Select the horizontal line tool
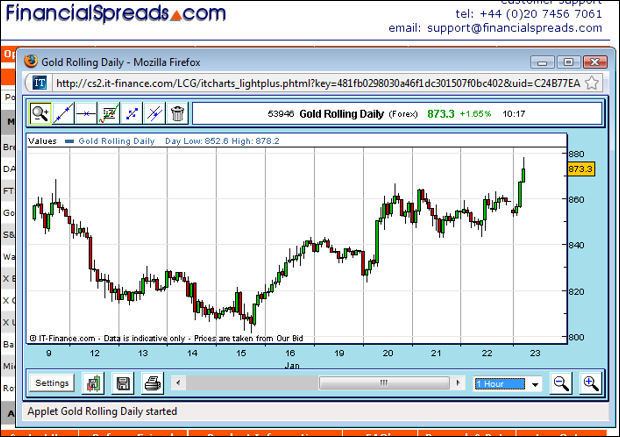 pos(86,114)
